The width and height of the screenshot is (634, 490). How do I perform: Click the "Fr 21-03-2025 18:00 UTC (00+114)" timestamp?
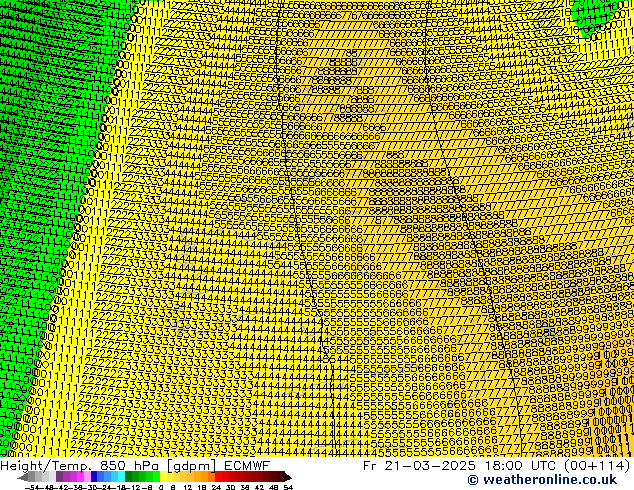[496, 466]
